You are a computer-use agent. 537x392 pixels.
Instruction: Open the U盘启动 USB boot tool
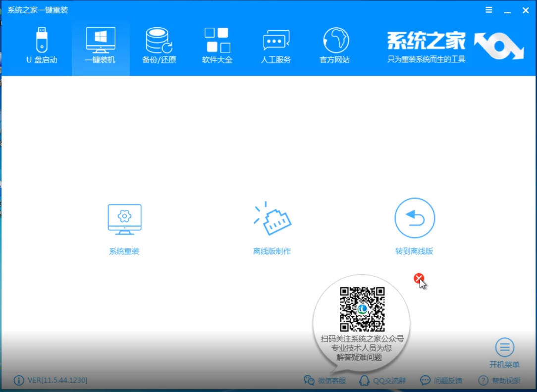42,46
